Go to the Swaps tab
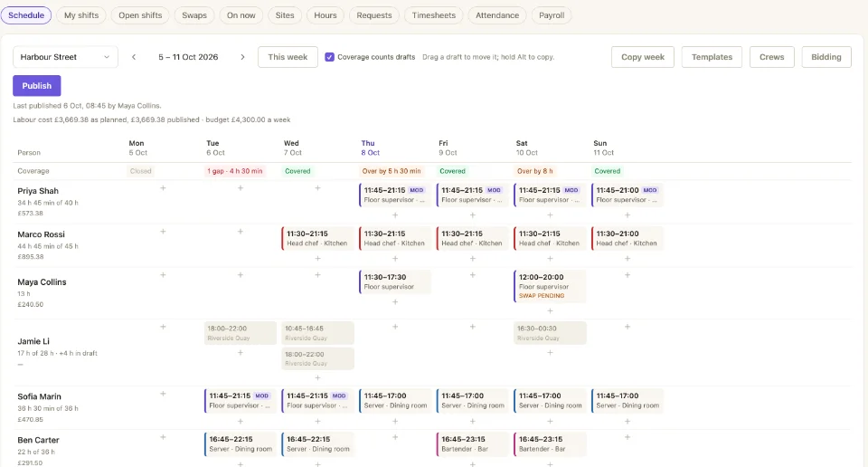The width and height of the screenshot is (868, 467). pos(194,15)
